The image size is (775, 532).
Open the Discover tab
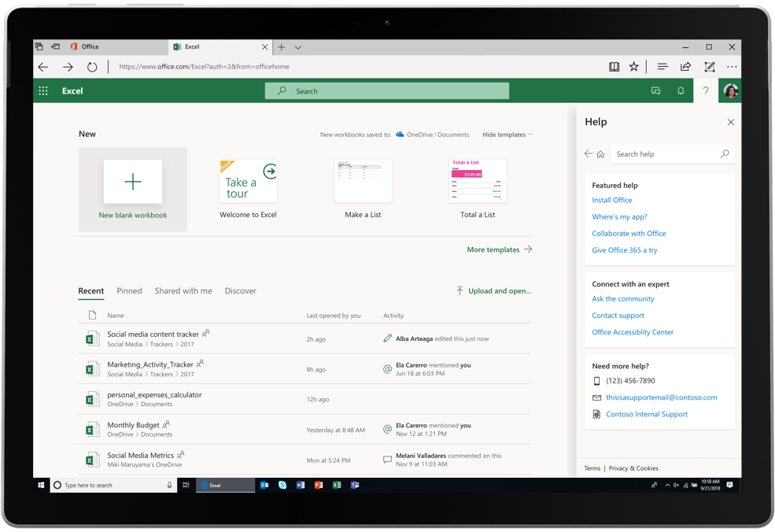pos(240,290)
